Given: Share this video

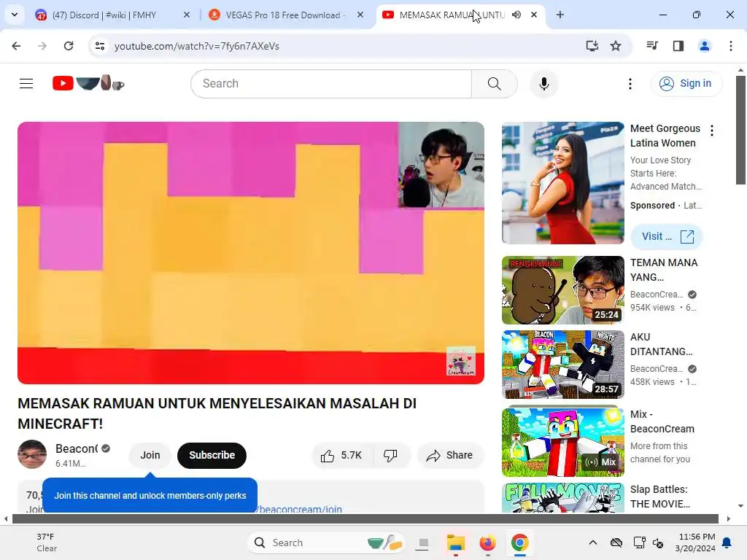Looking at the screenshot, I should pos(450,456).
